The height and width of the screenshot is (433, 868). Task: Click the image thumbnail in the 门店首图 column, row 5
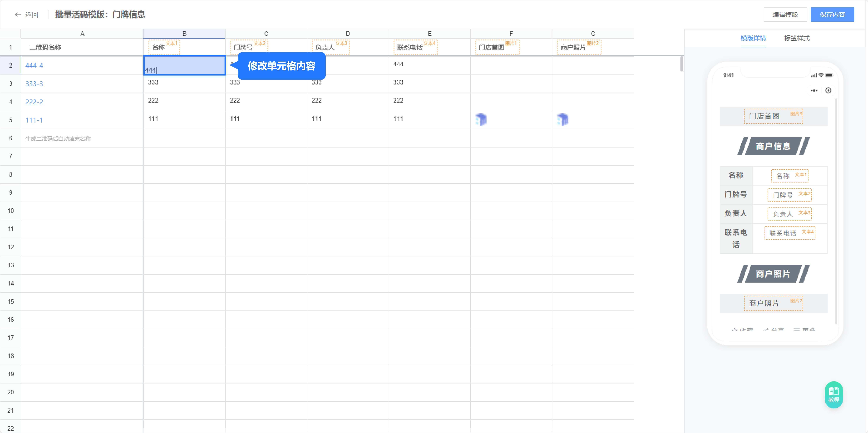(x=481, y=120)
